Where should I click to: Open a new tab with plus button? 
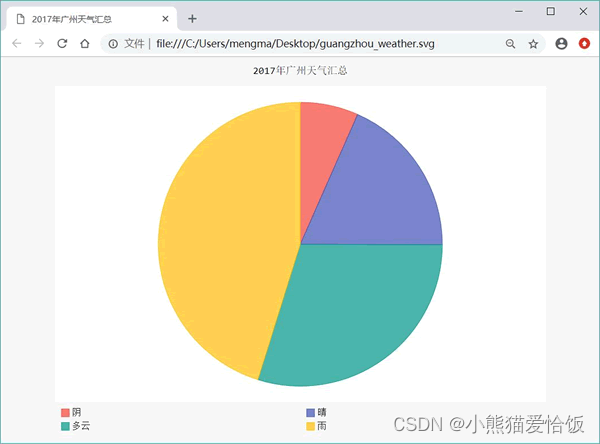(x=192, y=19)
